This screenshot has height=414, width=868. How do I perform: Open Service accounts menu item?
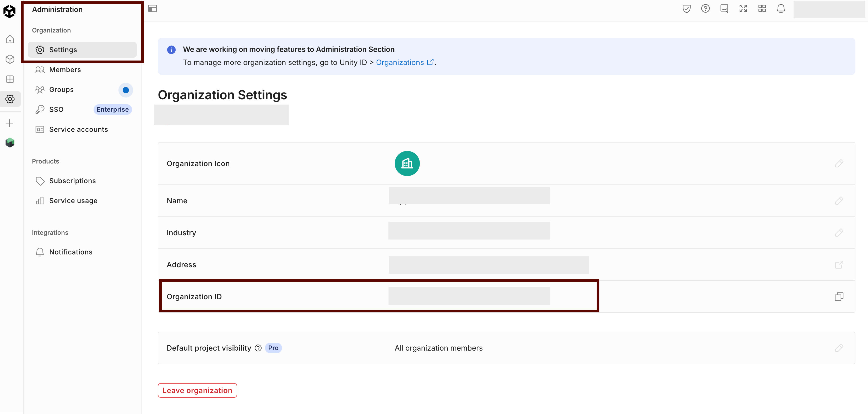78,129
